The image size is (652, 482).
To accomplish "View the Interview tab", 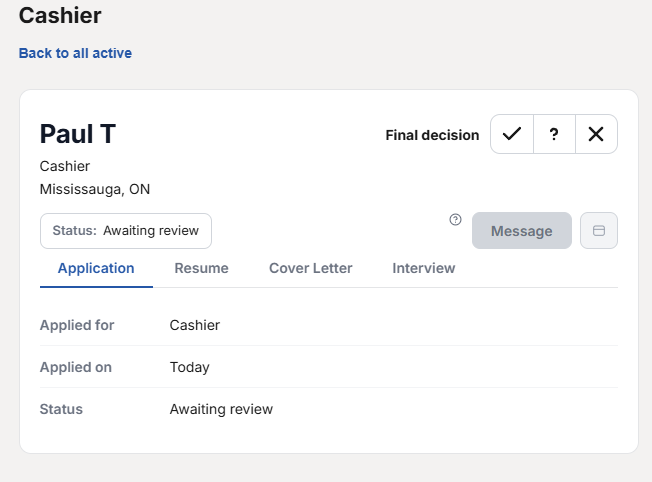I will [424, 269].
